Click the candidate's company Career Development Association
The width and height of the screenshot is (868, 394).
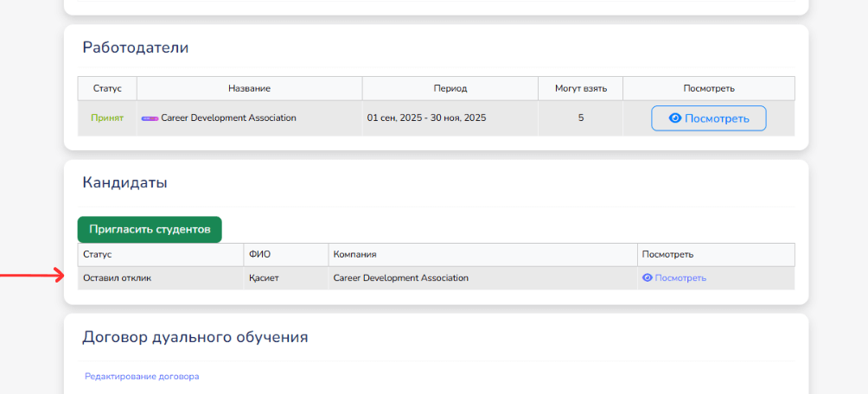click(x=400, y=278)
